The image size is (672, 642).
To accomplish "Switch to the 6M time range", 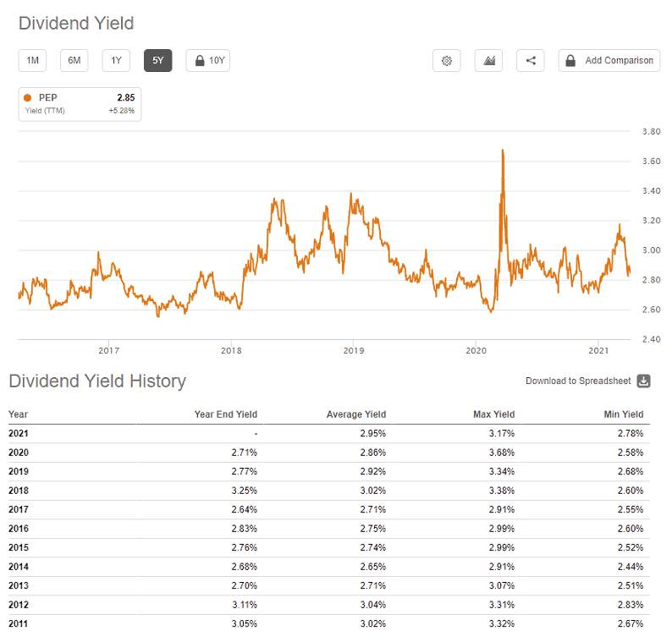I will point(74,60).
